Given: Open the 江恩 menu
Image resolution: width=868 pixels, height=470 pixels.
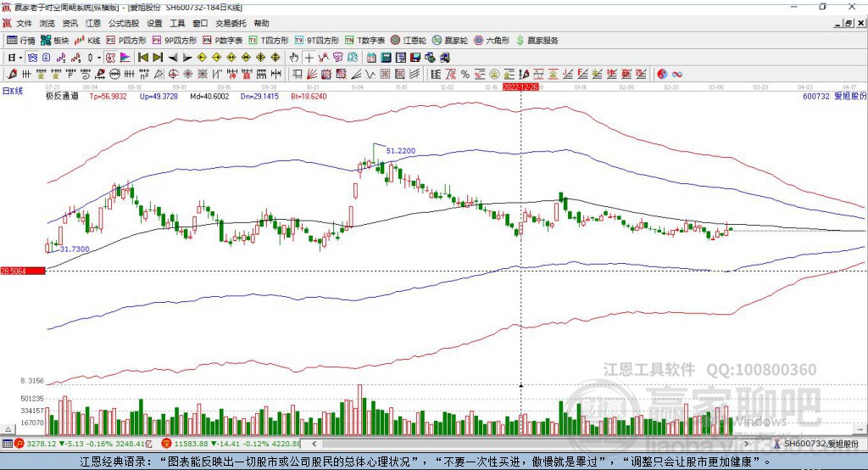Looking at the screenshot, I should click(x=93, y=23).
